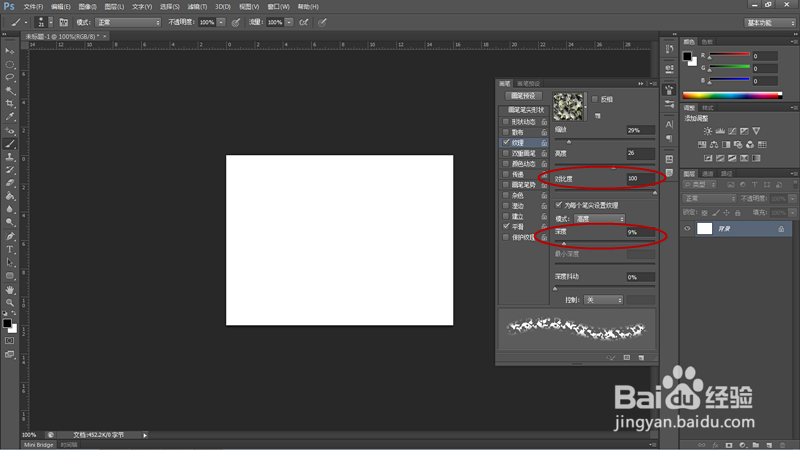Uncheck the 纹理 checkbox
Viewport: 800px width, 450px height.
(506, 142)
